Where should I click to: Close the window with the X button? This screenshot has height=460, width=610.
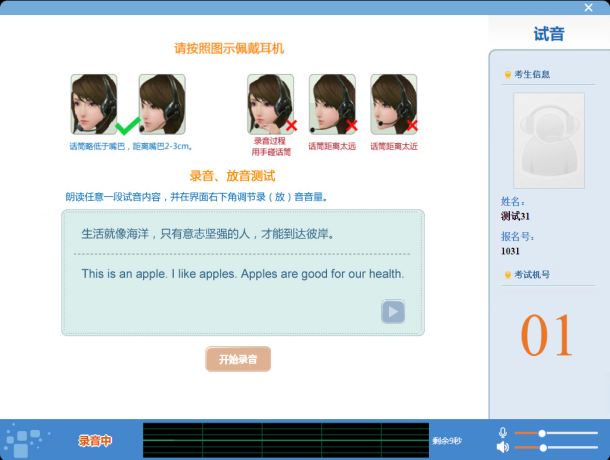(589, 7)
